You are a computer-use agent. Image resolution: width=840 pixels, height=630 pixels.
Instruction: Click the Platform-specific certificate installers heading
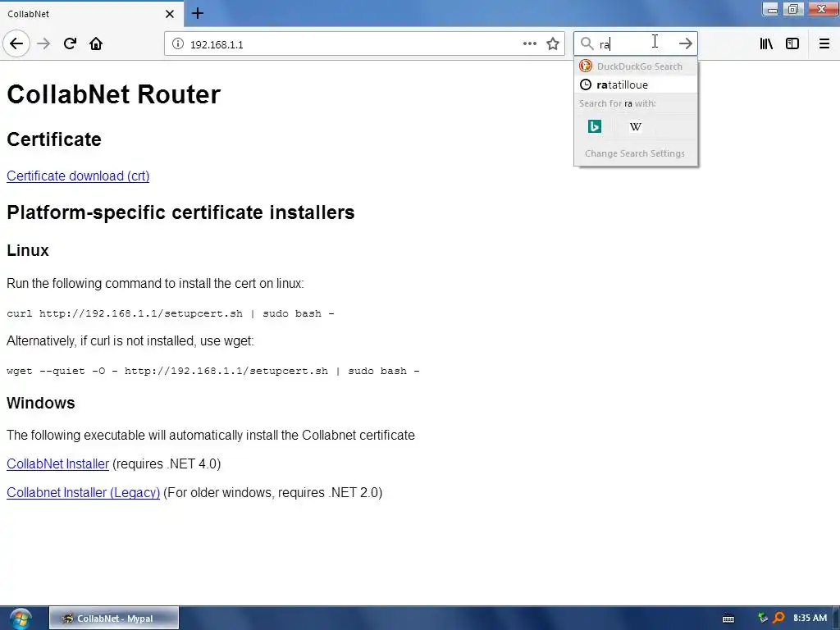tap(180, 212)
